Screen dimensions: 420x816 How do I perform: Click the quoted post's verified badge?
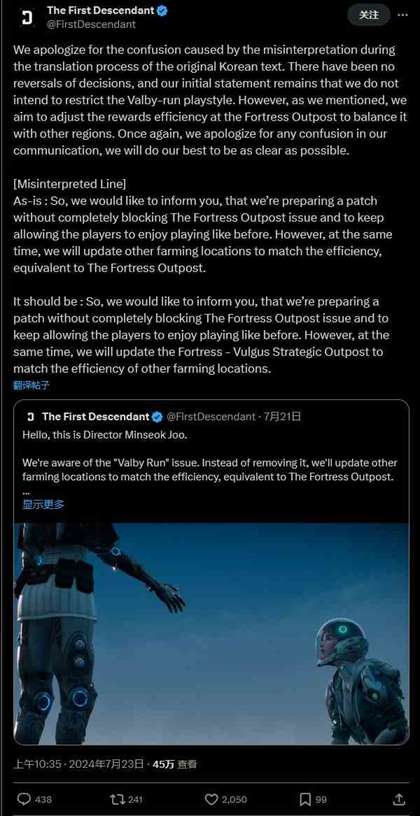(x=157, y=416)
